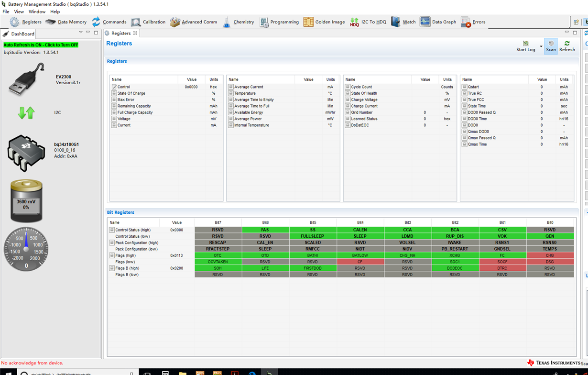The height and width of the screenshot is (375, 588).
Task: Toggle Average Current log checkbox
Action: point(231,87)
